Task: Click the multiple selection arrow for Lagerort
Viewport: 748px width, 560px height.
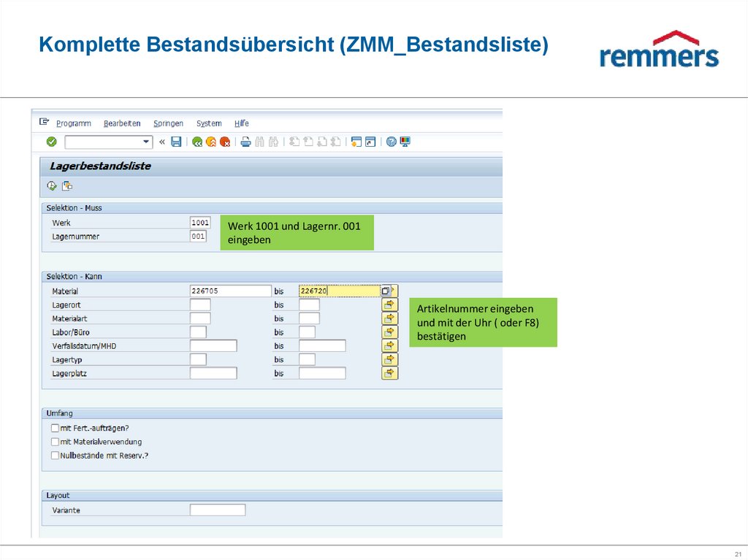Action: pyautogui.click(x=389, y=304)
